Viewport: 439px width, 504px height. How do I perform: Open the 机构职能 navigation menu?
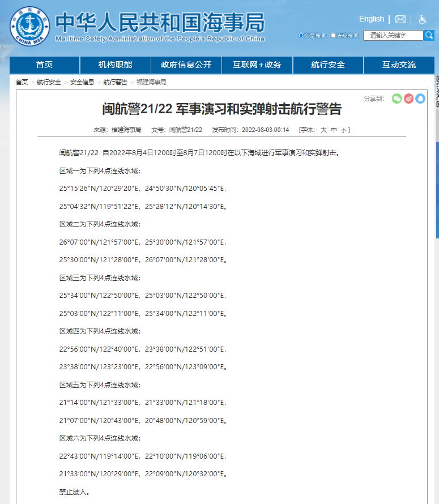(x=116, y=65)
